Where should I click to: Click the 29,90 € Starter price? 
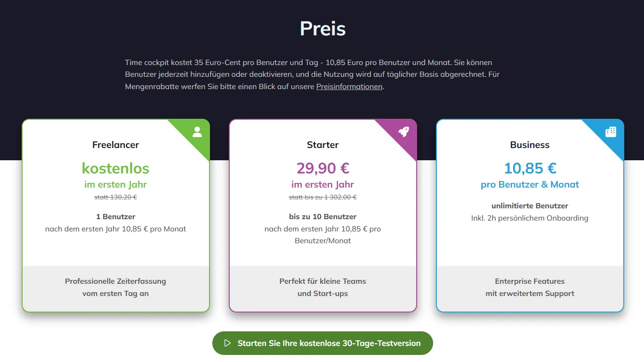[322, 168]
